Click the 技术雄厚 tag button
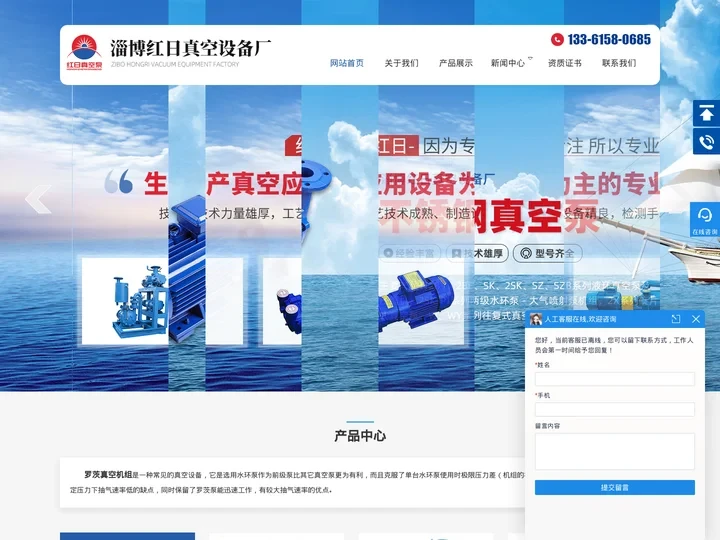Screen dimensions: 720x540 pos(477,253)
